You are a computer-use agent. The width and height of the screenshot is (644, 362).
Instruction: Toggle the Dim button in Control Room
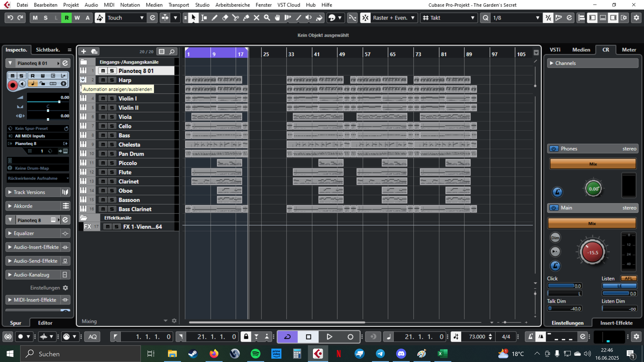[555, 238]
